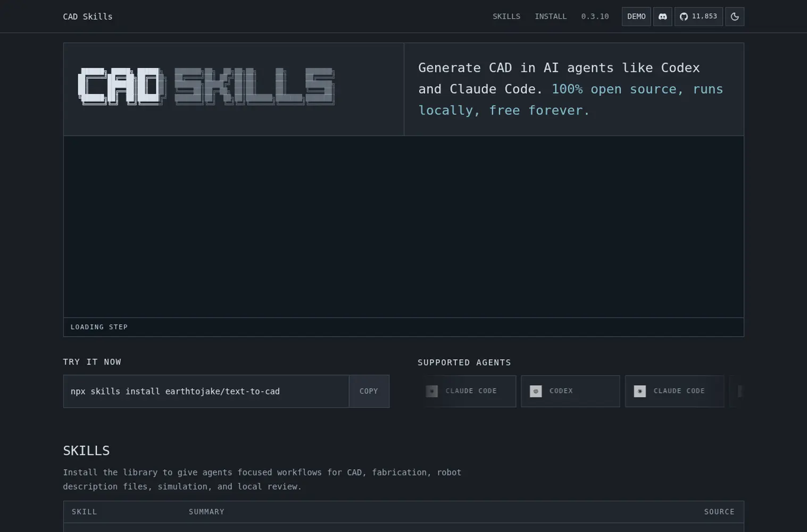The width and height of the screenshot is (807, 532).
Task: Click the TRY IT NOW label
Action: pos(92,362)
